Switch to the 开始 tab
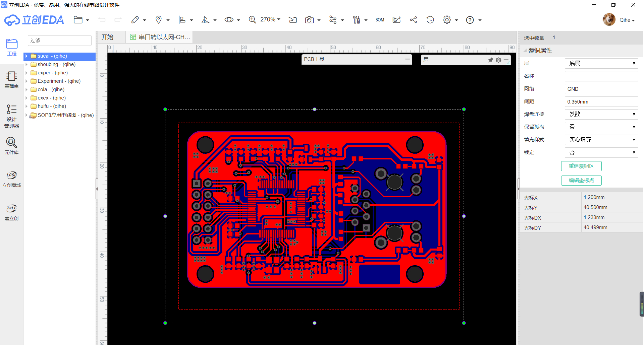This screenshot has height=345, width=644. (x=108, y=37)
